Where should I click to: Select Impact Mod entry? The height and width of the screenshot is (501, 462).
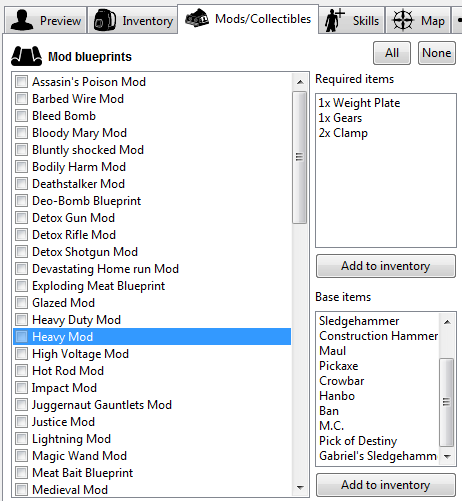[152, 388]
